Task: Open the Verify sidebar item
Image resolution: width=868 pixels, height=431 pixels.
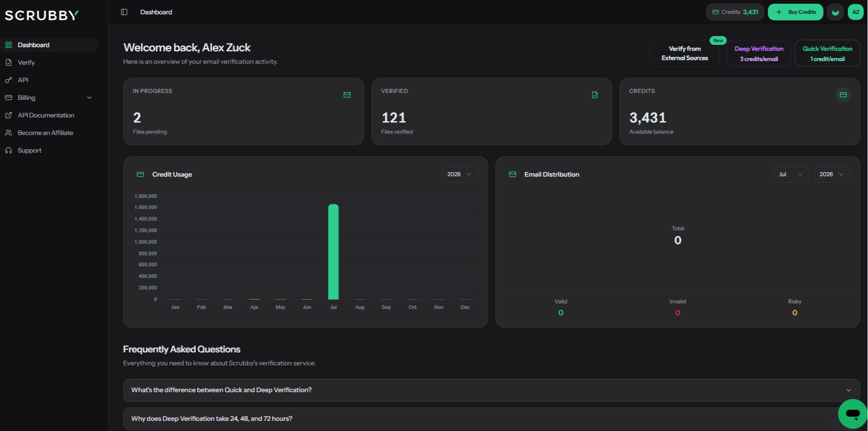Action: (x=49, y=62)
